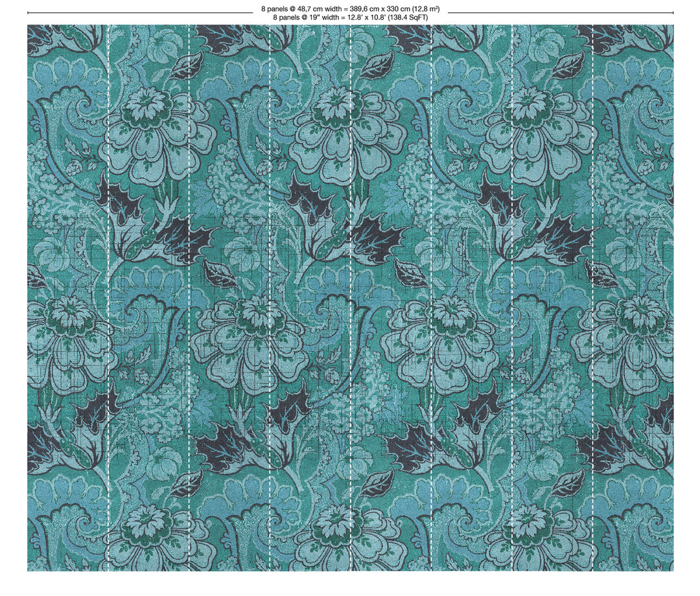This screenshot has height=596, width=700.
Task: Click the imperial dimensions text in feet
Action: [350, 17]
